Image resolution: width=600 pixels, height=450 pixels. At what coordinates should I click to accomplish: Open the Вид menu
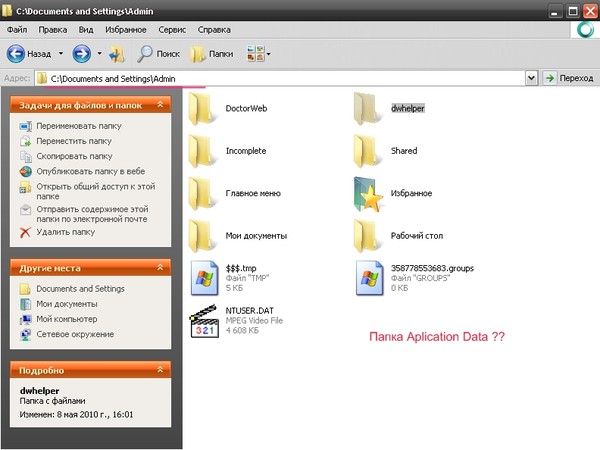tap(86, 29)
